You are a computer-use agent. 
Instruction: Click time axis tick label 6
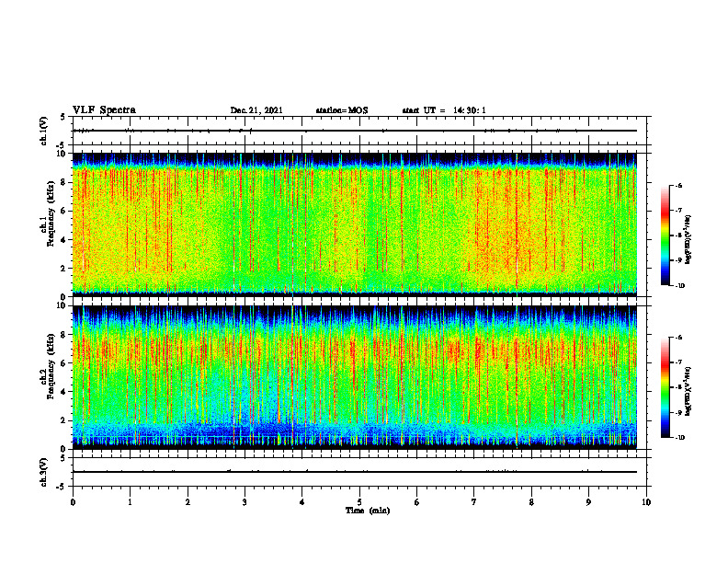coord(417,502)
